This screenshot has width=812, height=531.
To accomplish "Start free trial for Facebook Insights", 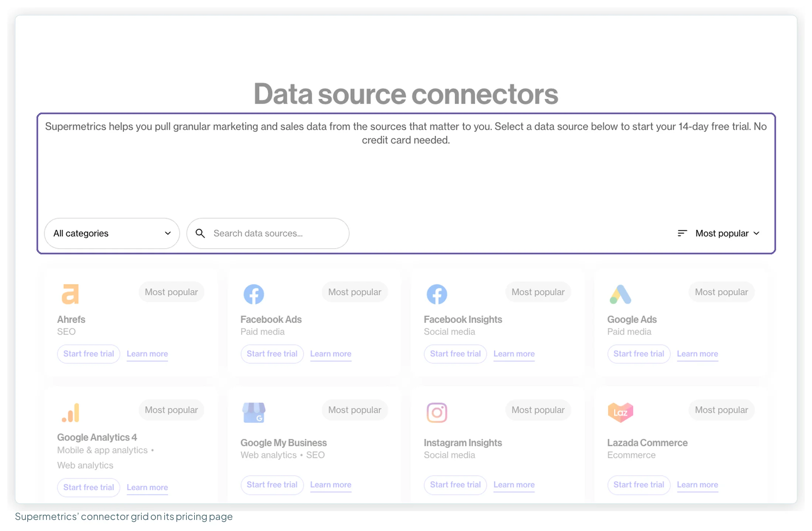I will [x=455, y=354].
